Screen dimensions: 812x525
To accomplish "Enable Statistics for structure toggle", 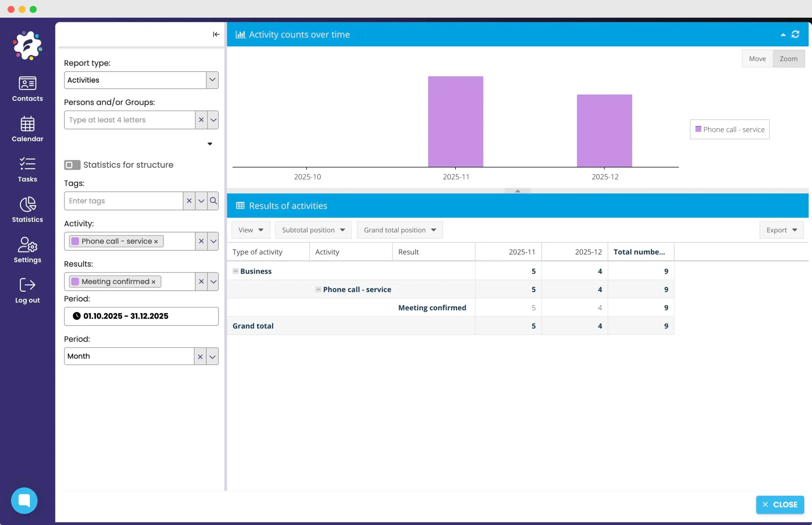I will [x=72, y=165].
